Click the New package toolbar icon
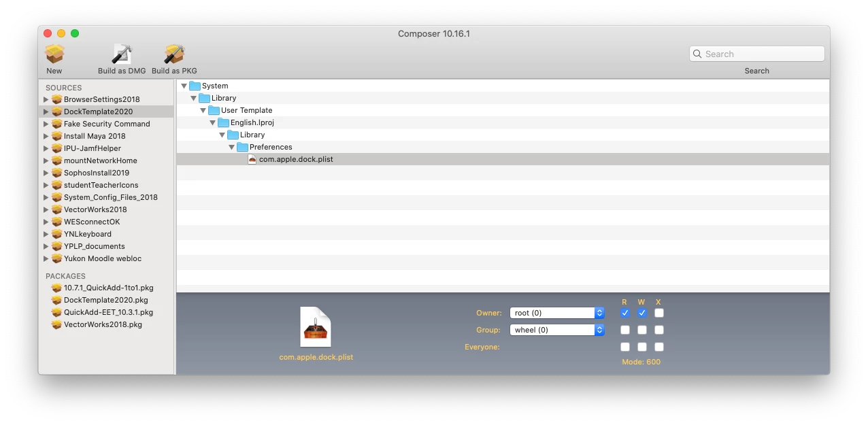Viewport: 868px width, 425px height. 54,54
